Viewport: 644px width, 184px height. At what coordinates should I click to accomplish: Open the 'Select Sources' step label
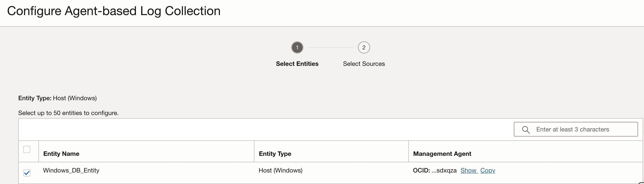pos(364,64)
